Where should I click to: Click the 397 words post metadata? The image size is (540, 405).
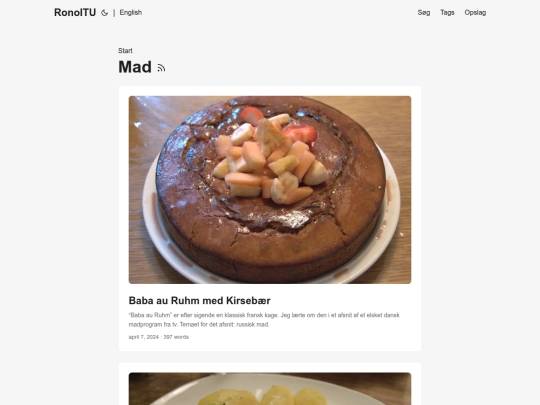point(176,337)
